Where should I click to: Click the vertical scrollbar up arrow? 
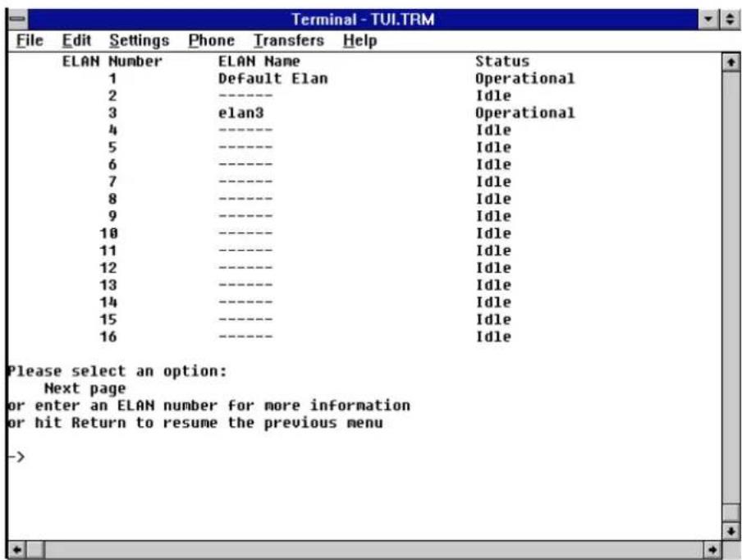(x=731, y=62)
